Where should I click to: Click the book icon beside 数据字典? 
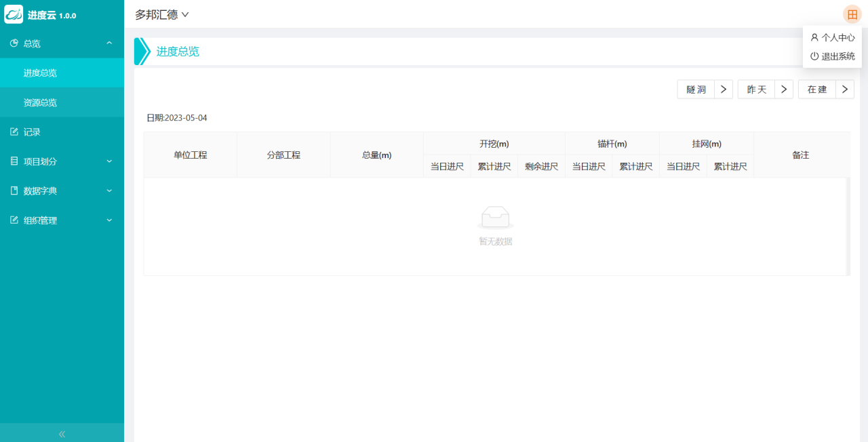point(14,191)
